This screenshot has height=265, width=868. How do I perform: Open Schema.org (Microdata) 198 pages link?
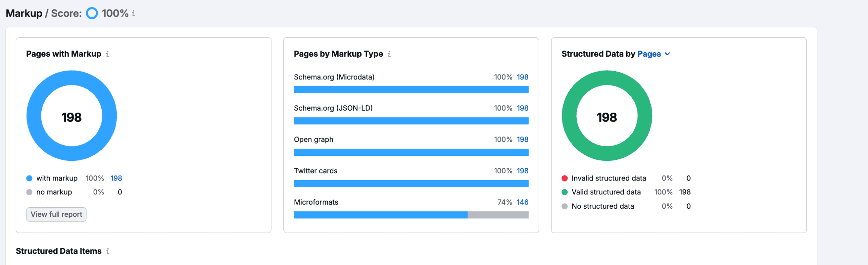522,77
